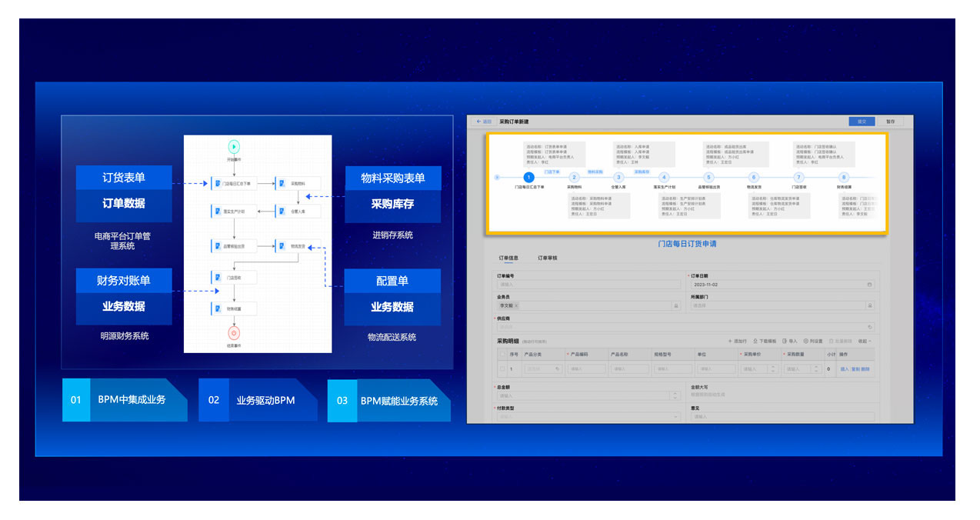
Task: Check the row 1 checkbox
Action: 502,369
